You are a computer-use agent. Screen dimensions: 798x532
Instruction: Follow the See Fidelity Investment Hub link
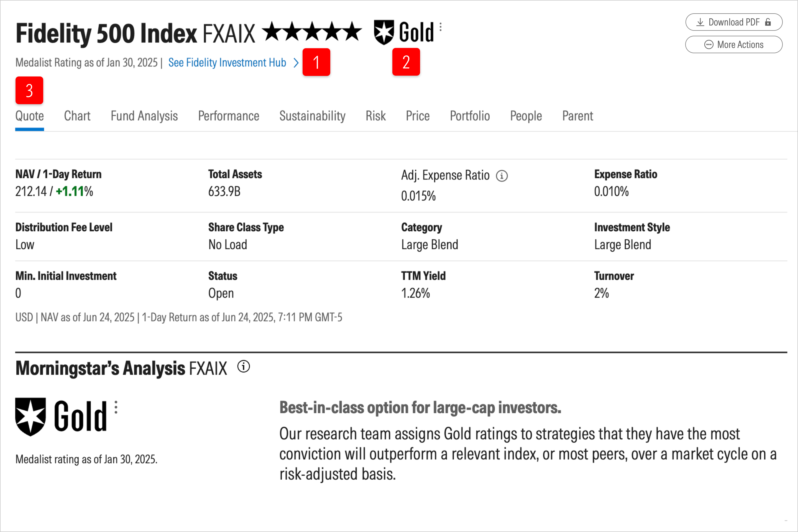(x=227, y=63)
